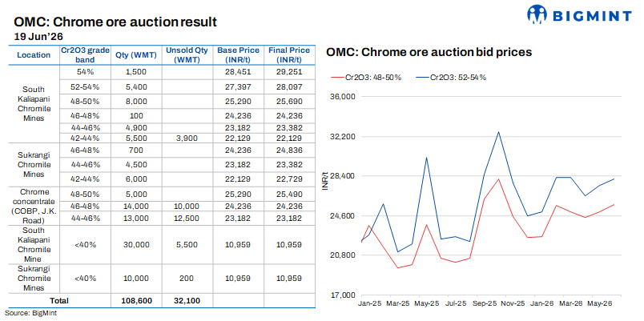Click the 'Unsold Qty (WMT)' column header

click(188, 55)
